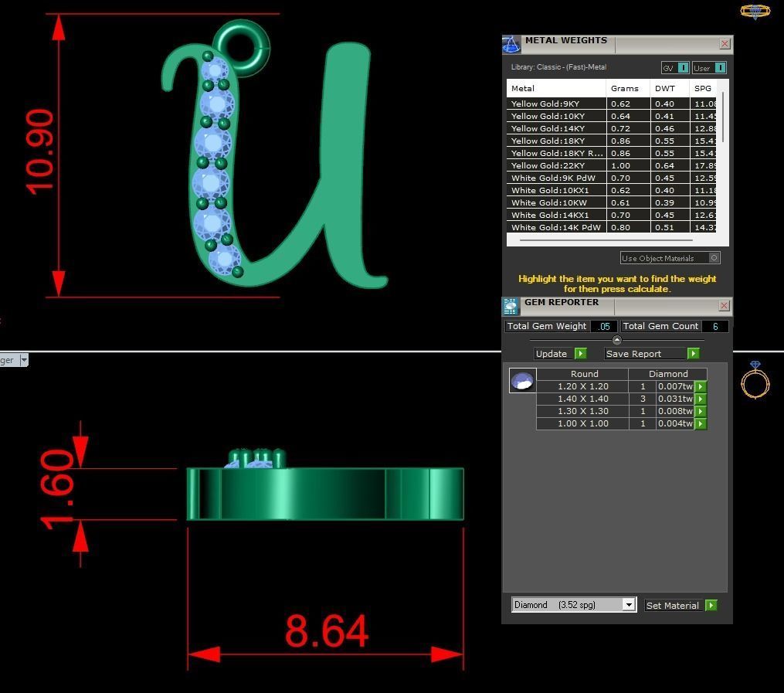Click the Diamond column header in Gem Reporter

point(668,374)
